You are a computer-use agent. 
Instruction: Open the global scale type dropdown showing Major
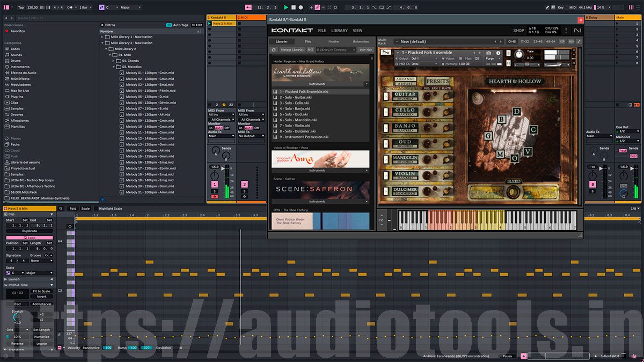tap(131, 8)
